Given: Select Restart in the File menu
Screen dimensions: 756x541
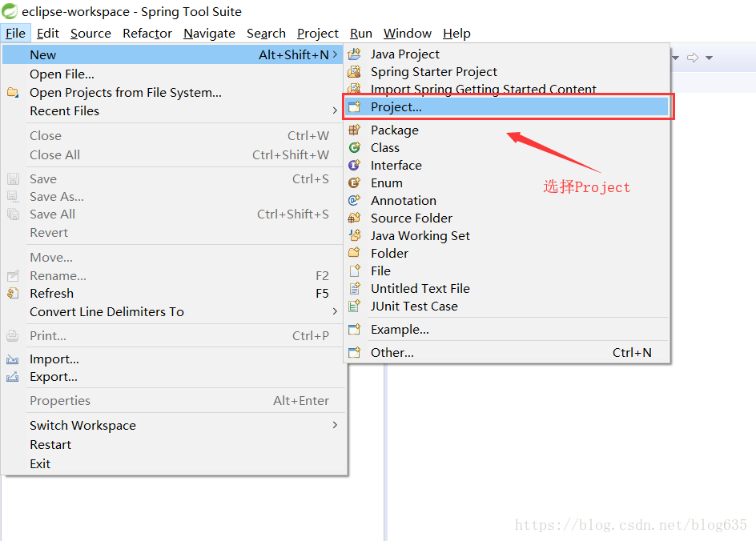Looking at the screenshot, I should pos(174,445).
